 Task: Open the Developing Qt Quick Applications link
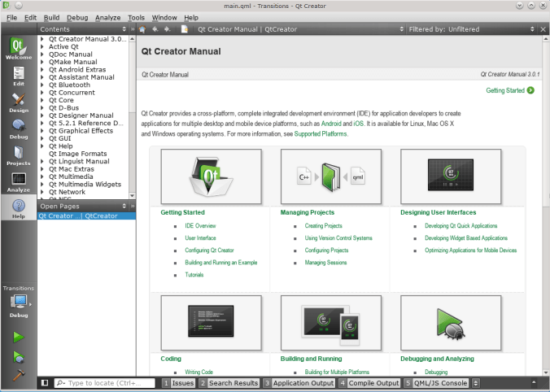pyautogui.click(x=461, y=226)
